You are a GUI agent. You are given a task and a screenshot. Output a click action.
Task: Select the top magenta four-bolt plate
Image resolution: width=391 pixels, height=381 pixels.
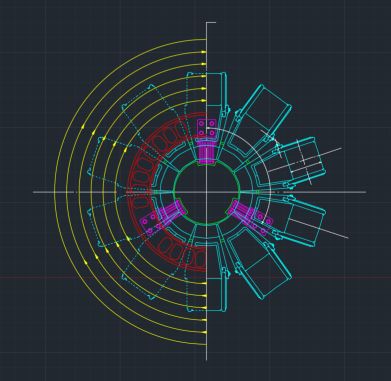(206, 128)
